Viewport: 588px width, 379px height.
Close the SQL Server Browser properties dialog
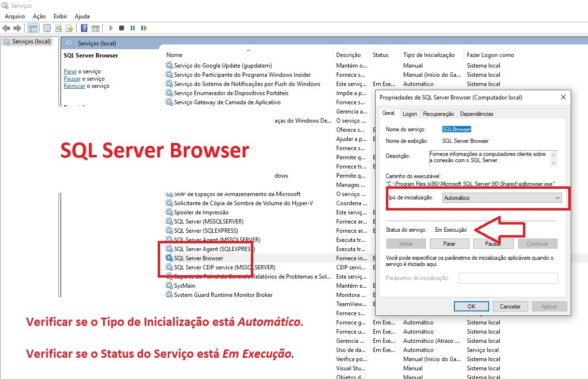click(x=563, y=97)
